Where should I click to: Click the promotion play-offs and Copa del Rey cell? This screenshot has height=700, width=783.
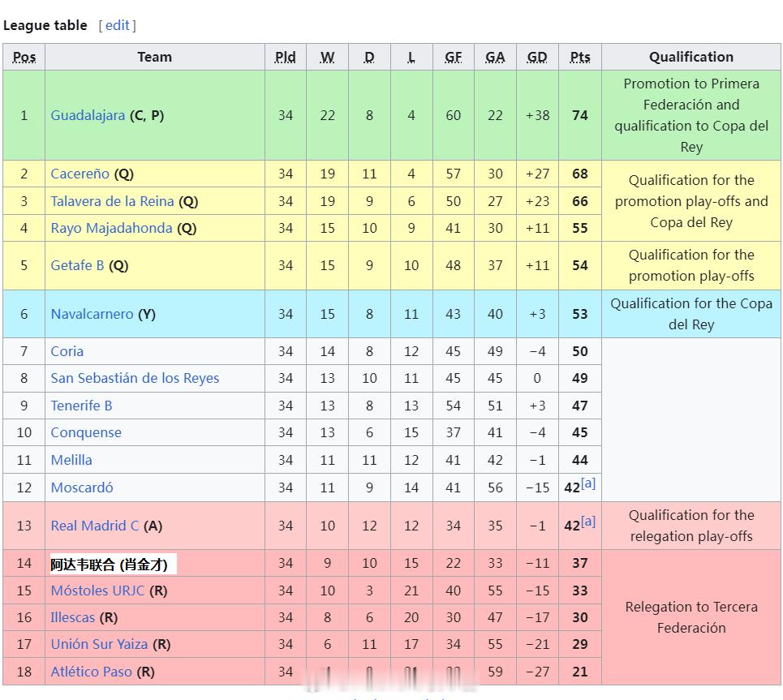click(691, 201)
